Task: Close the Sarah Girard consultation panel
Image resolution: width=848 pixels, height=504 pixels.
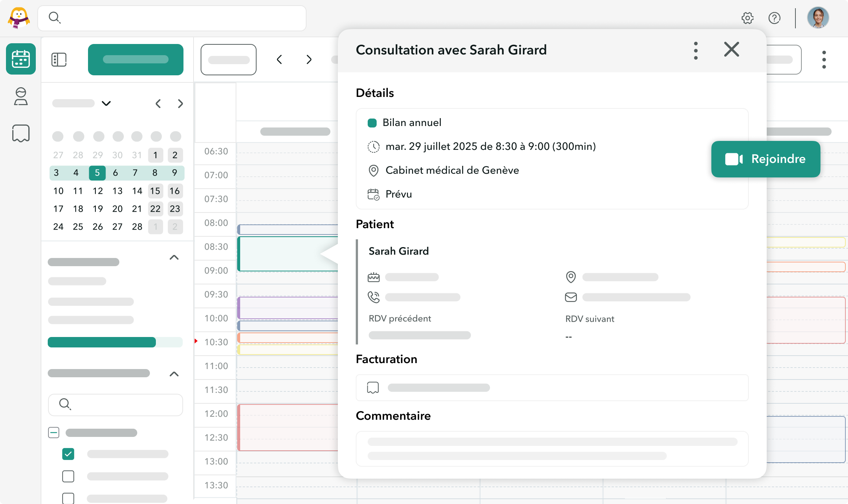Action: click(x=731, y=49)
